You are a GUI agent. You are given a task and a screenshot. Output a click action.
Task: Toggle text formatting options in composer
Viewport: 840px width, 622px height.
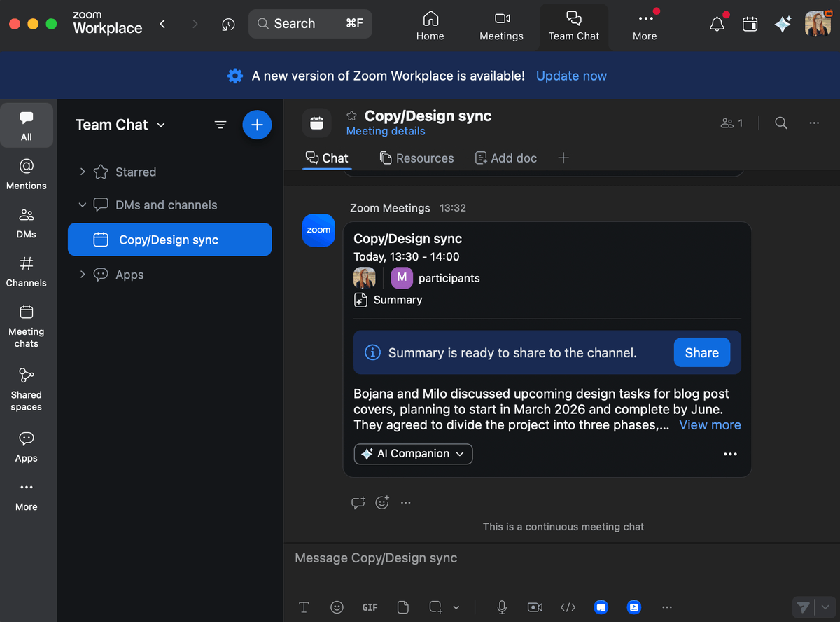(304, 607)
